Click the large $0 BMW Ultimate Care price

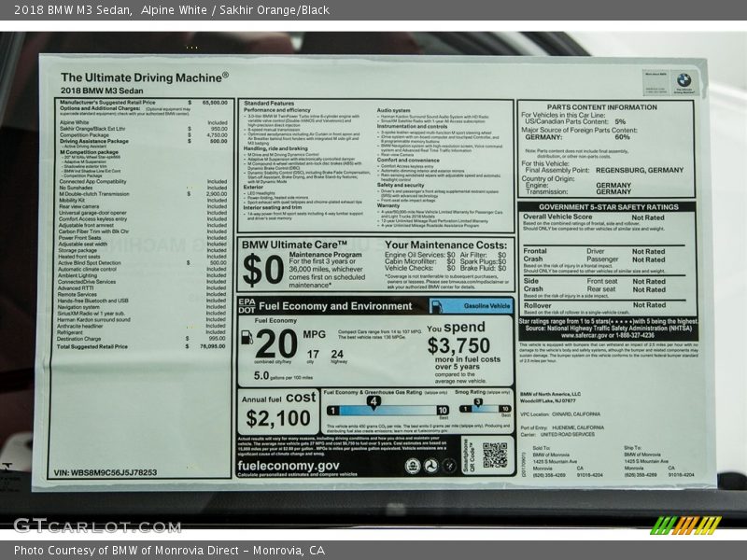coord(261,269)
